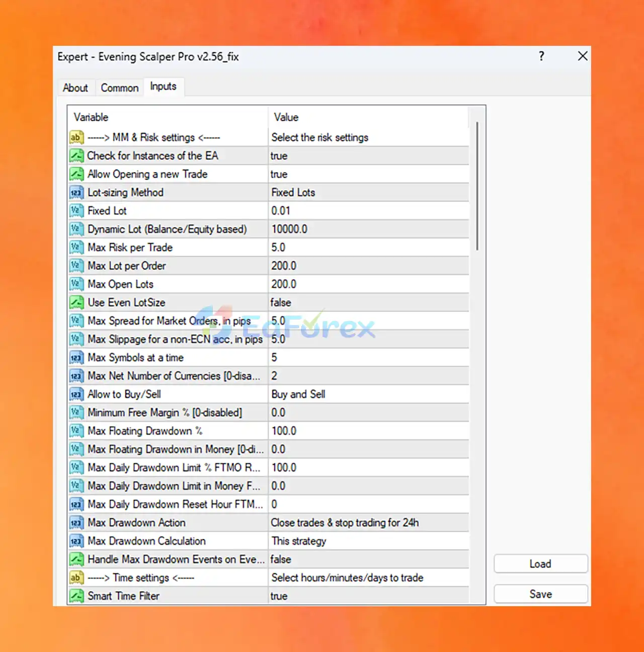Click the icon next to Max Floating Drawdown in Money
This screenshot has width=644, height=652.
(76, 449)
